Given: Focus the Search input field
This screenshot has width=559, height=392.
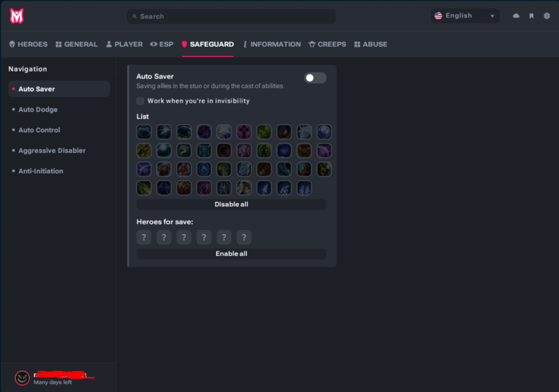Looking at the screenshot, I should [231, 16].
